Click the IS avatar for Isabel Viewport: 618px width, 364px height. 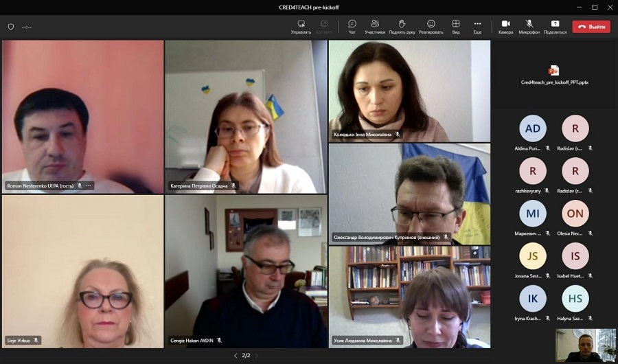click(x=575, y=256)
